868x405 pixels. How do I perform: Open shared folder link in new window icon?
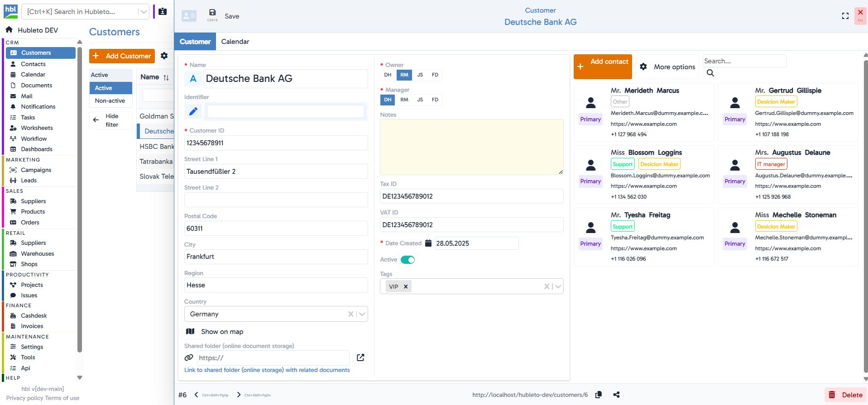pyautogui.click(x=360, y=357)
